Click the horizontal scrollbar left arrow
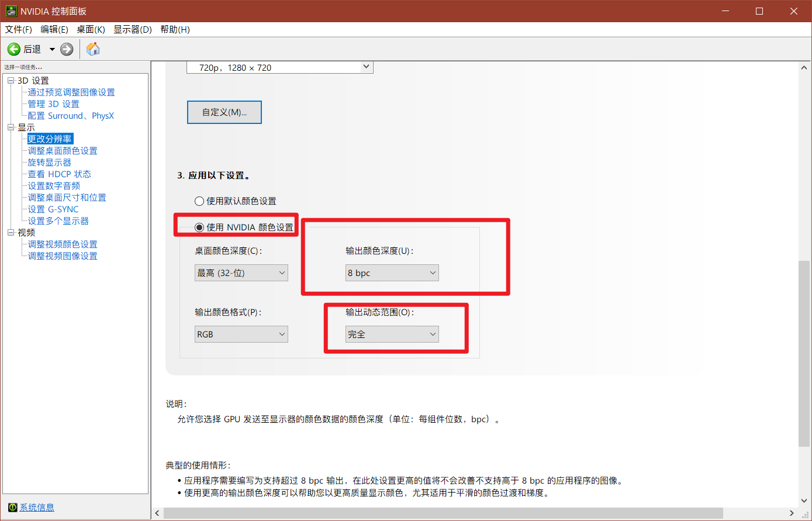The height and width of the screenshot is (521, 812). 157,513
